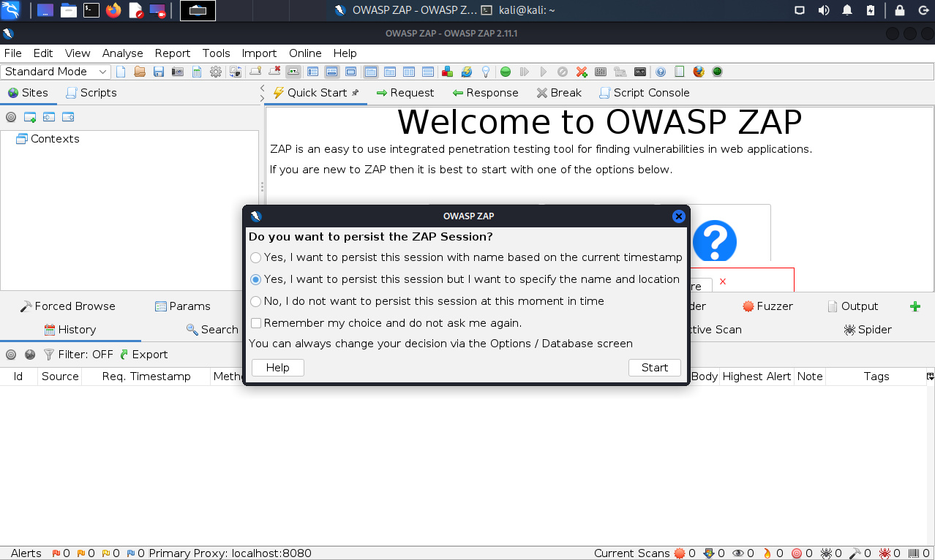
Task: Click the green break on all requests icon
Action: coord(506,72)
